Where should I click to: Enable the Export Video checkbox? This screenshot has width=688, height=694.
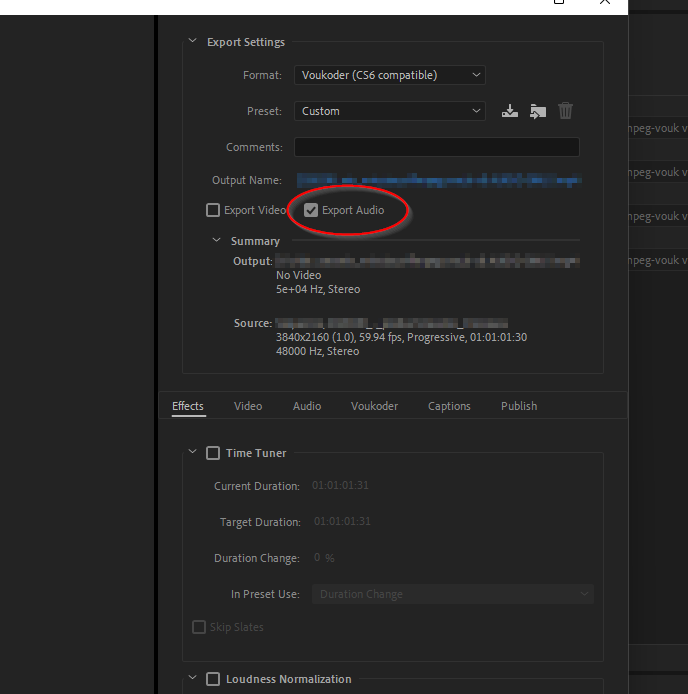pyautogui.click(x=213, y=210)
